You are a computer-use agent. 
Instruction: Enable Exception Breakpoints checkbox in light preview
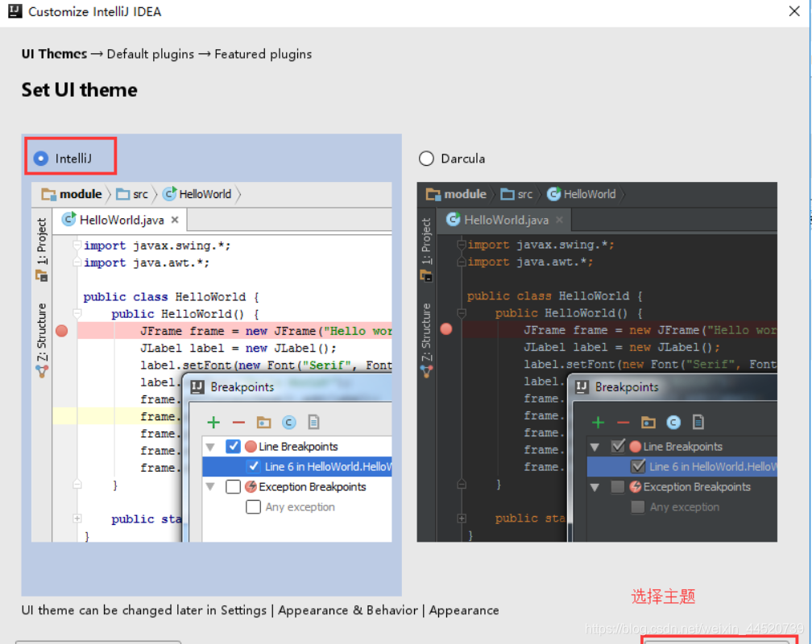pos(233,487)
